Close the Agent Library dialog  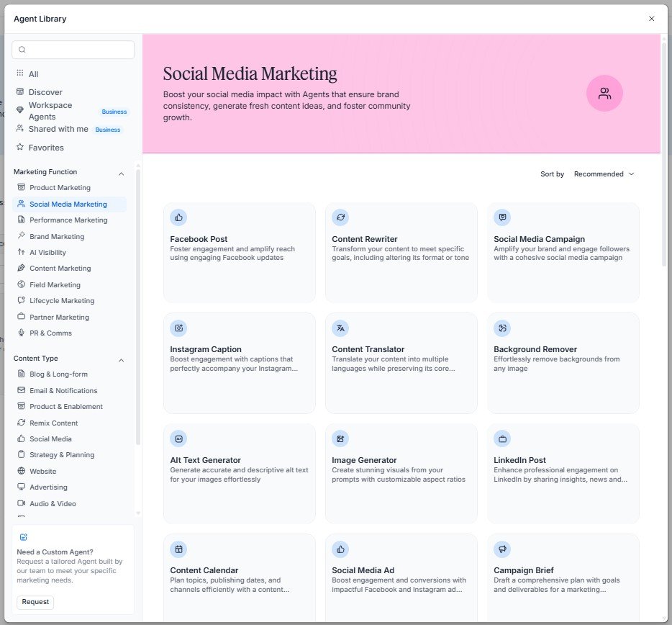point(651,19)
